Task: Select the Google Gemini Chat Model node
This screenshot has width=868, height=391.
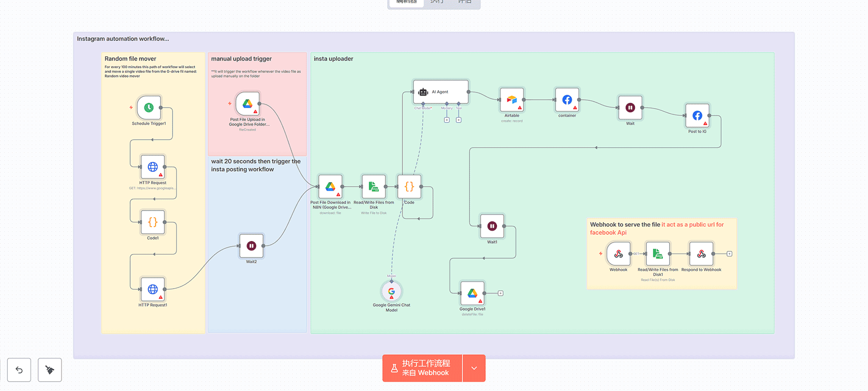Action: click(391, 292)
